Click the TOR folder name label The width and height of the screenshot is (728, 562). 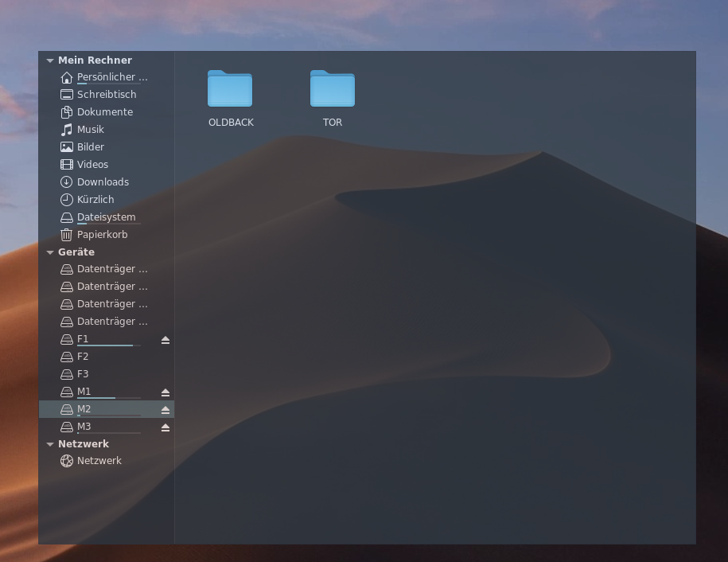point(333,122)
